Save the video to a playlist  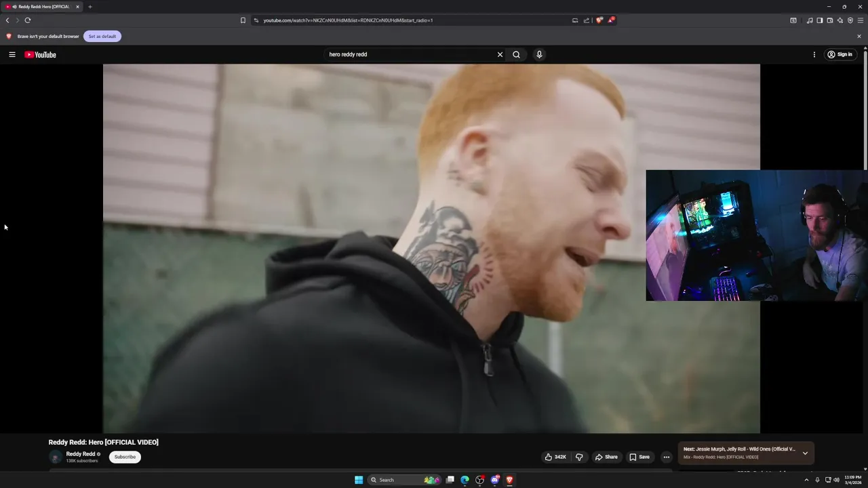tap(639, 457)
